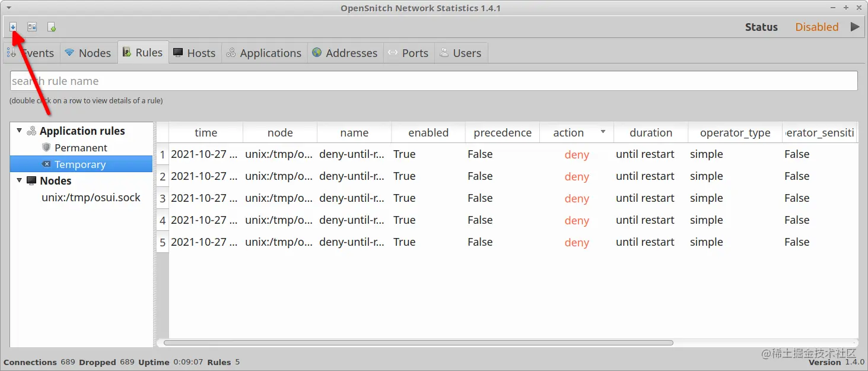Sort by the node column header

(x=280, y=132)
